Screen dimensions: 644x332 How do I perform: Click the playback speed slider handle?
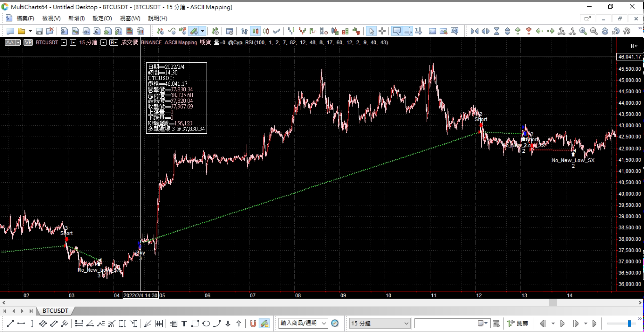629,323
